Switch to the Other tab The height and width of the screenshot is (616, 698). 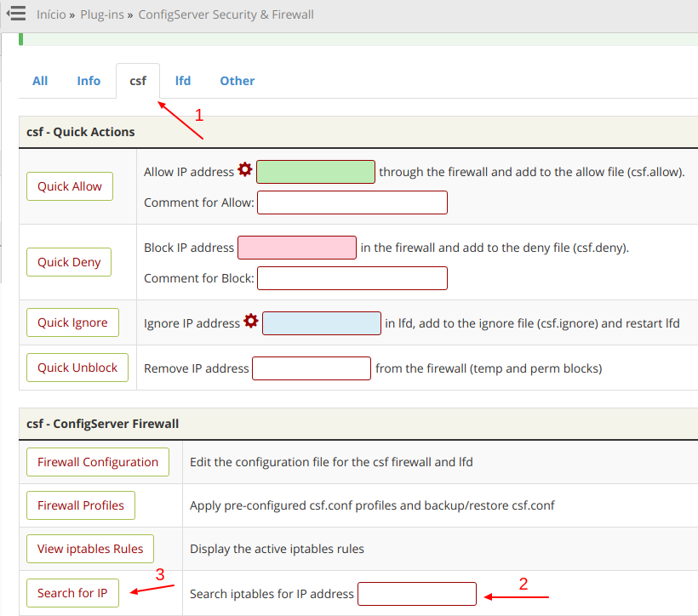coord(237,81)
